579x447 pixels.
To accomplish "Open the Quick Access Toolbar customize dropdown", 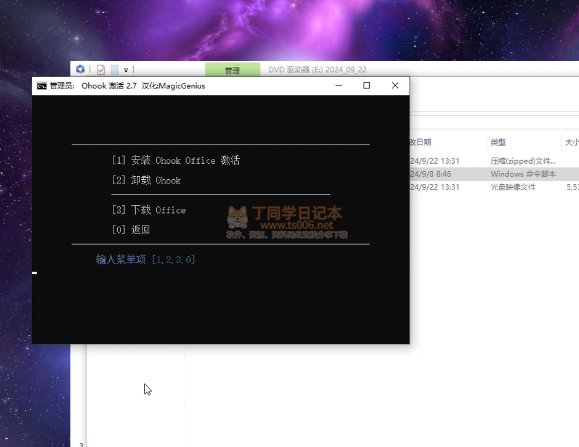I will click(126, 70).
